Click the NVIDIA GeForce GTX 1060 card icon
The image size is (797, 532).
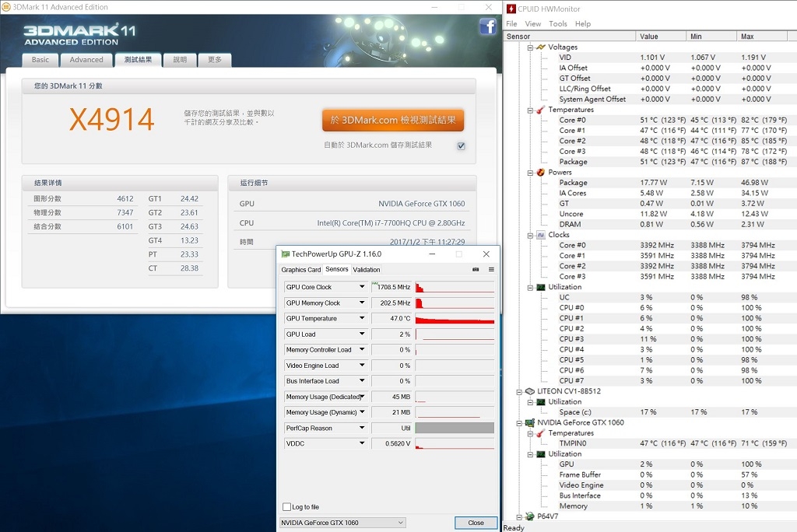pyautogui.click(x=529, y=423)
